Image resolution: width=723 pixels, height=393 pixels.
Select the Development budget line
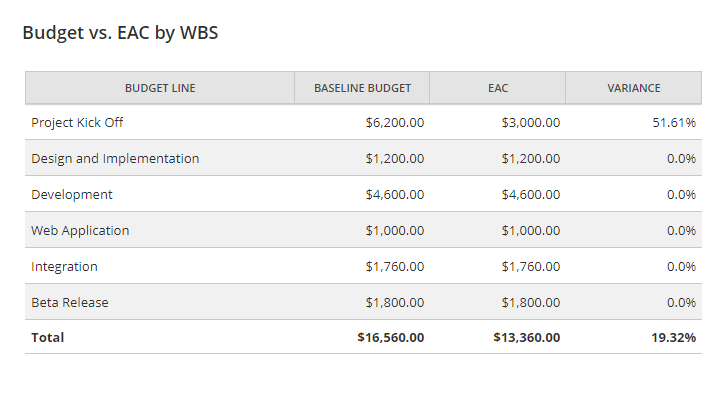coord(71,195)
